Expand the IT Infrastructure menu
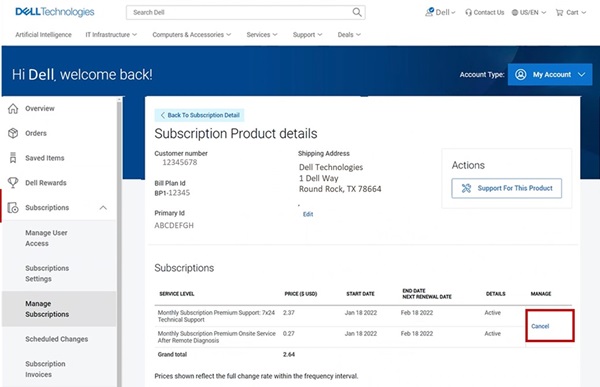The image size is (600, 387). click(x=111, y=35)
